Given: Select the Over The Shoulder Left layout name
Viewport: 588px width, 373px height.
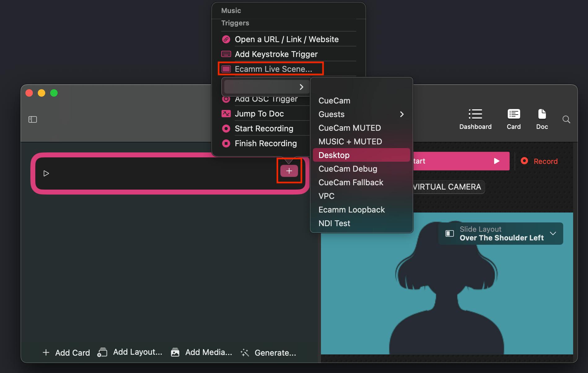Looking at the screenshot, I should point(502,238).
